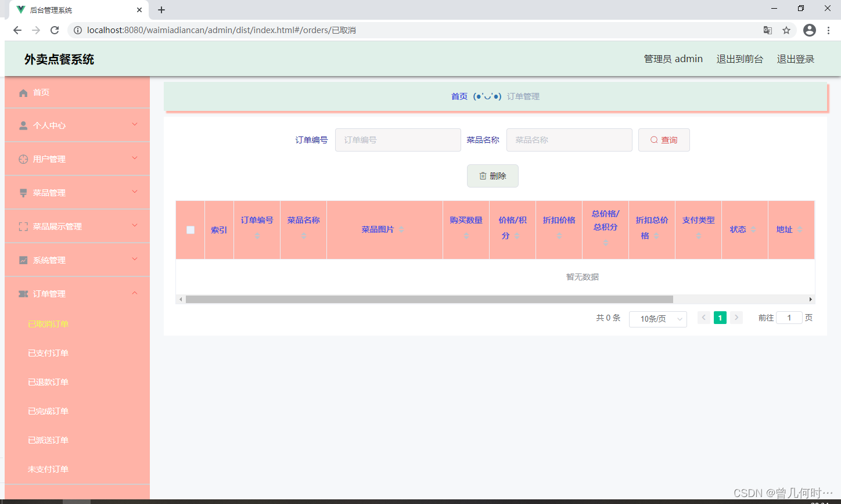Open 已派送订单 in the sidebar
The width and height of the screenshot is (841, 504).
click(x=48, y=440)
